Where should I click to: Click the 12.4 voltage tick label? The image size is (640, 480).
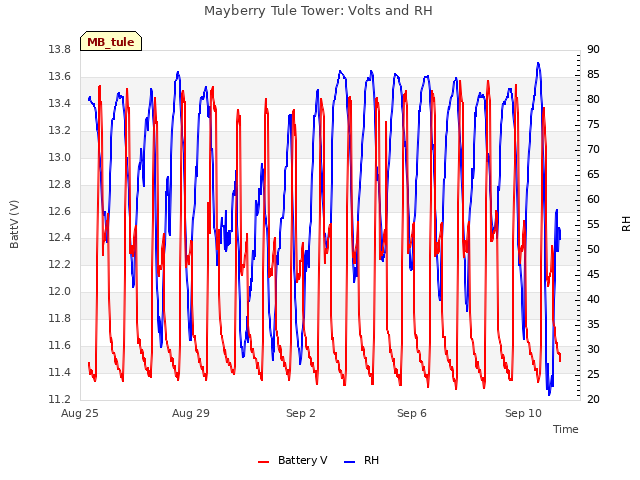(60, 238)
